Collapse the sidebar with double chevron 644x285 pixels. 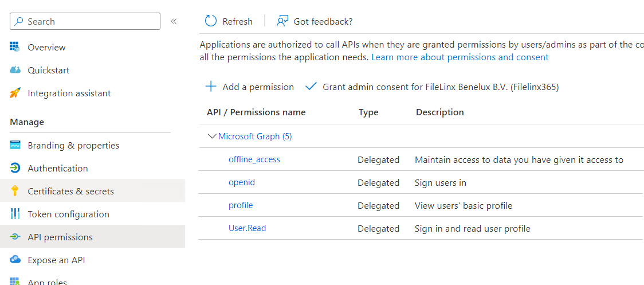(x=174, y=21)
